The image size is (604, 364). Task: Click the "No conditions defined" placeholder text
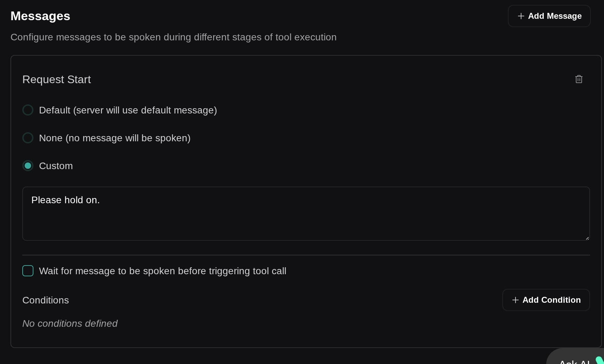pyautogui.click(x=70, y=324)
